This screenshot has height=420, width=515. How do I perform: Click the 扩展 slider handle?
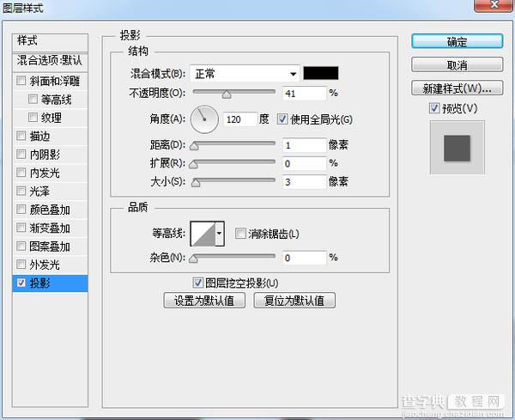[193, 164]
